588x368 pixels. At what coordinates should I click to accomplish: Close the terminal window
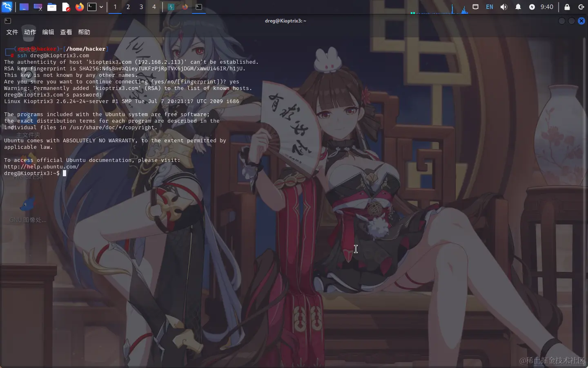581,21
